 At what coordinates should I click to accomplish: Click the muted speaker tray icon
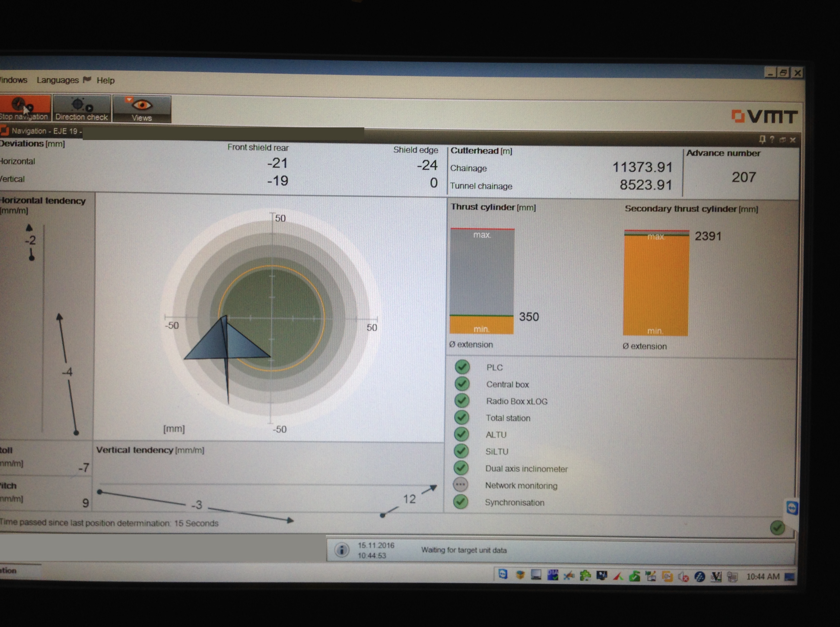[683, 577]
